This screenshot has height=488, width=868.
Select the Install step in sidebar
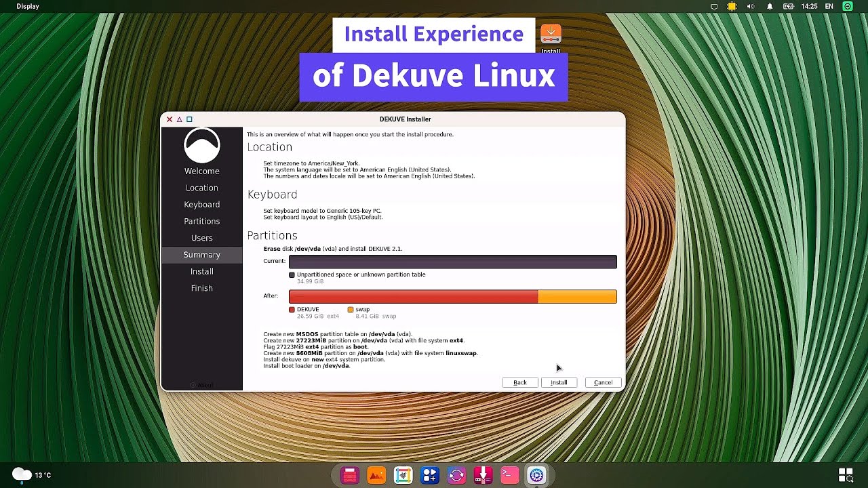[x=202, y=271]
